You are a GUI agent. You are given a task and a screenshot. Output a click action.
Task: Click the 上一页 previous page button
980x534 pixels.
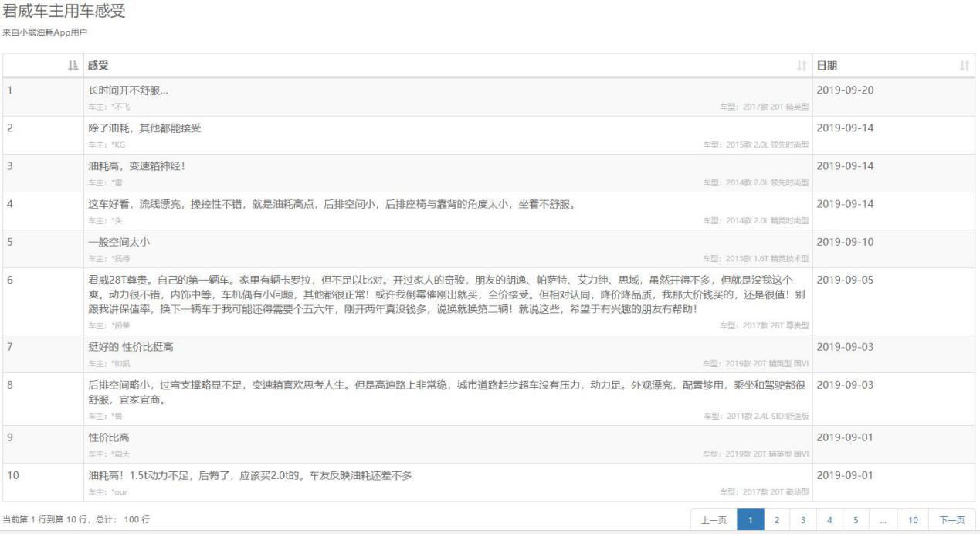pos(714,520)
